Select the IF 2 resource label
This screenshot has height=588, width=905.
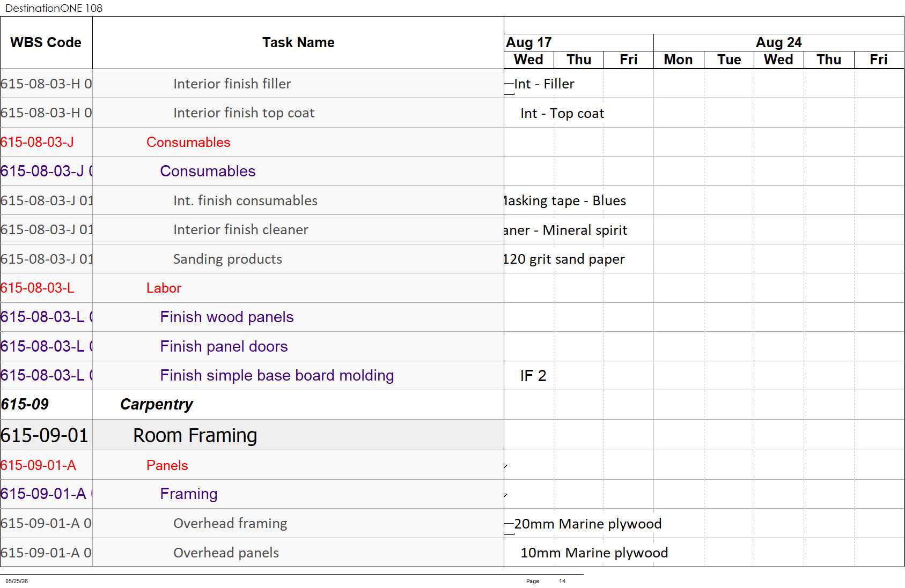point(533,376)
